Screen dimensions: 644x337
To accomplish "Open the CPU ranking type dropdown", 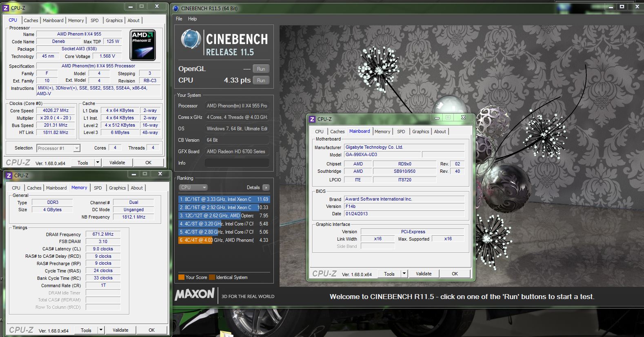I will pyautogui.click(x=193, y=187).
